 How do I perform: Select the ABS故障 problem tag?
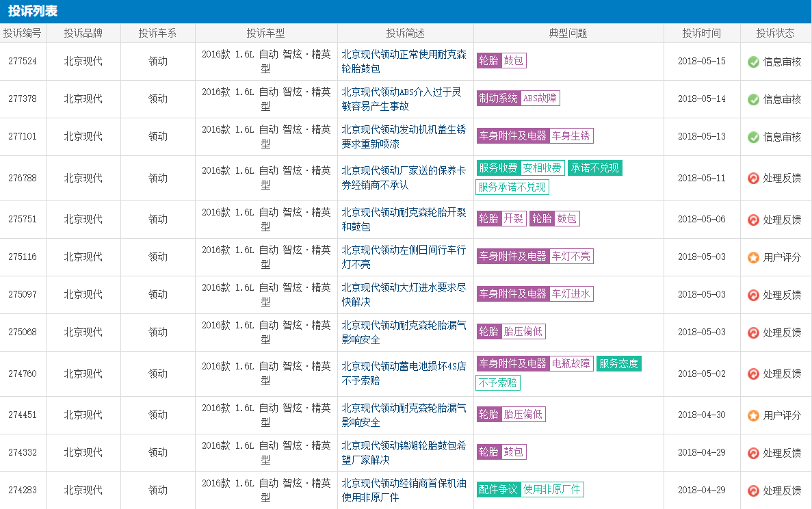tap(540, 99)
